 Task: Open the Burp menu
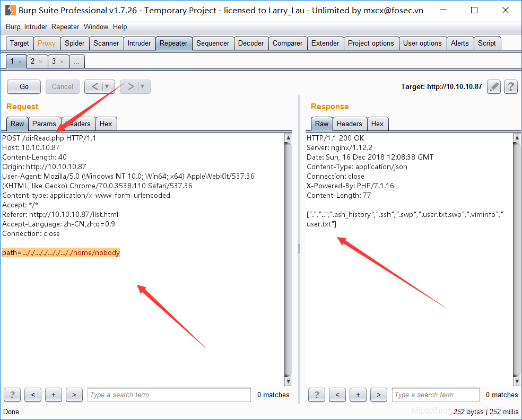[x=13, y=27]
